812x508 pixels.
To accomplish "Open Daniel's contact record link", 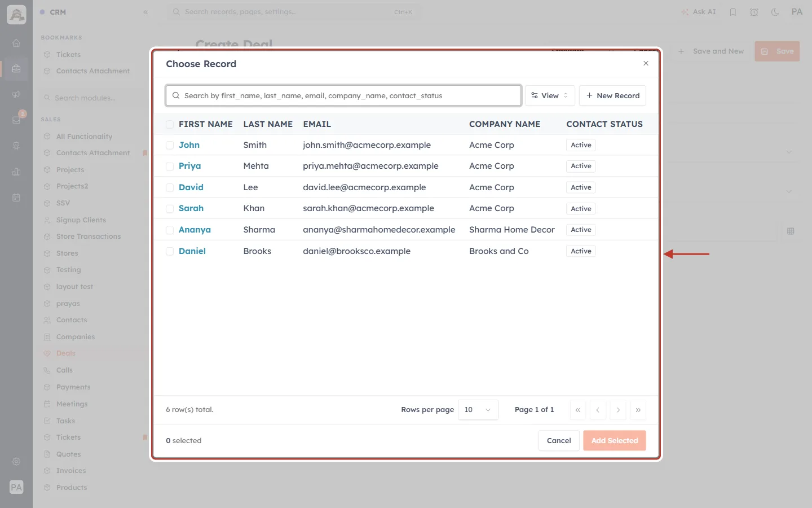I will (x=192, y=251).
